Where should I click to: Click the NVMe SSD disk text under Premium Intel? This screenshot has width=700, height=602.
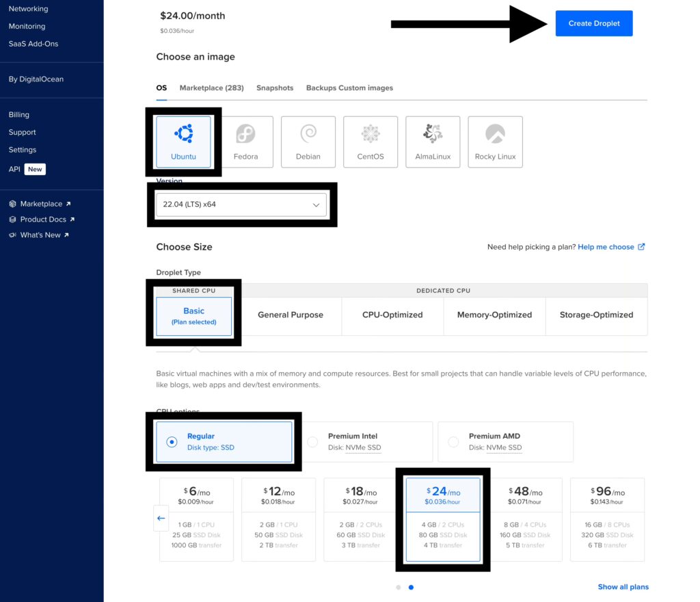point(364,447)
